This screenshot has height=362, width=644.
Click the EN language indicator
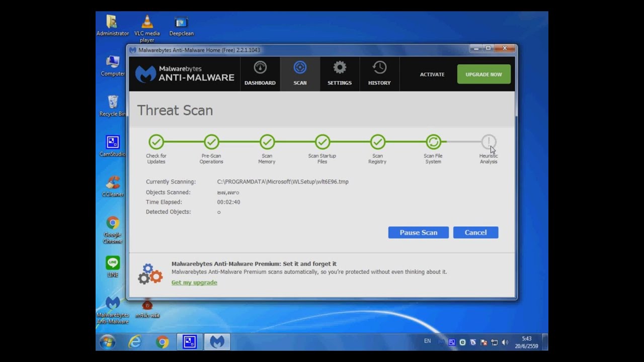[x=427, y=341]
